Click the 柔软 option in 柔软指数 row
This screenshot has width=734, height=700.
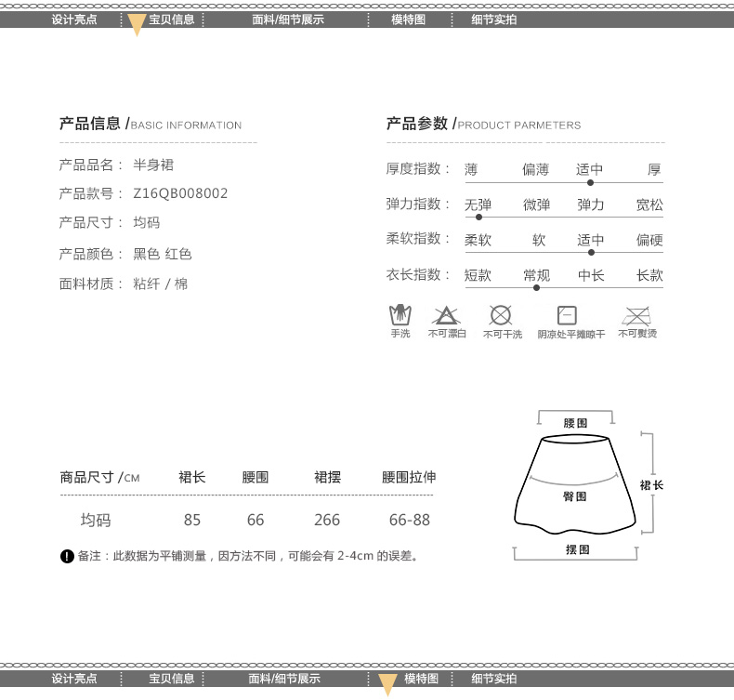pos(478,240)
